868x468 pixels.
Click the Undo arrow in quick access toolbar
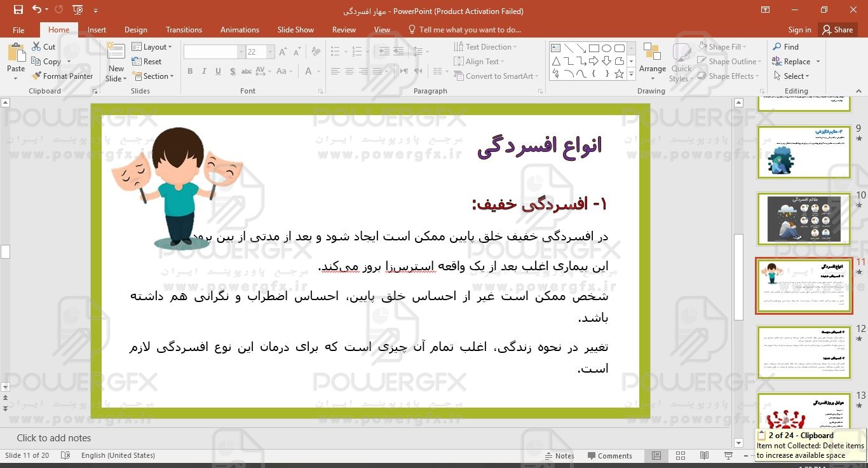36,10
